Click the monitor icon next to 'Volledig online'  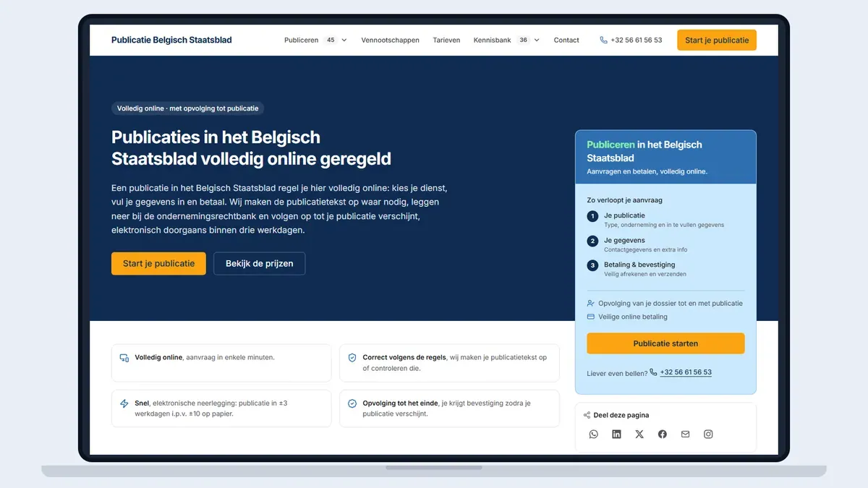[x=124, y=358]
